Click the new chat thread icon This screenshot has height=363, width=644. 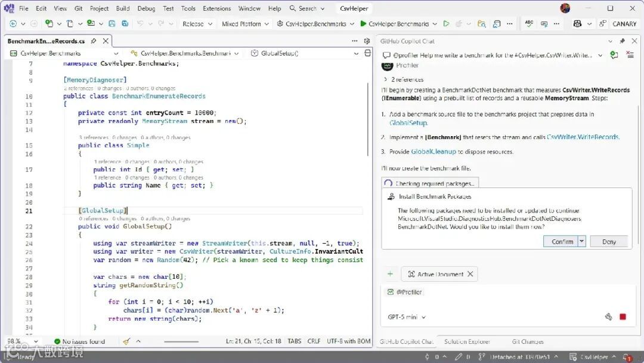point(614,55)
